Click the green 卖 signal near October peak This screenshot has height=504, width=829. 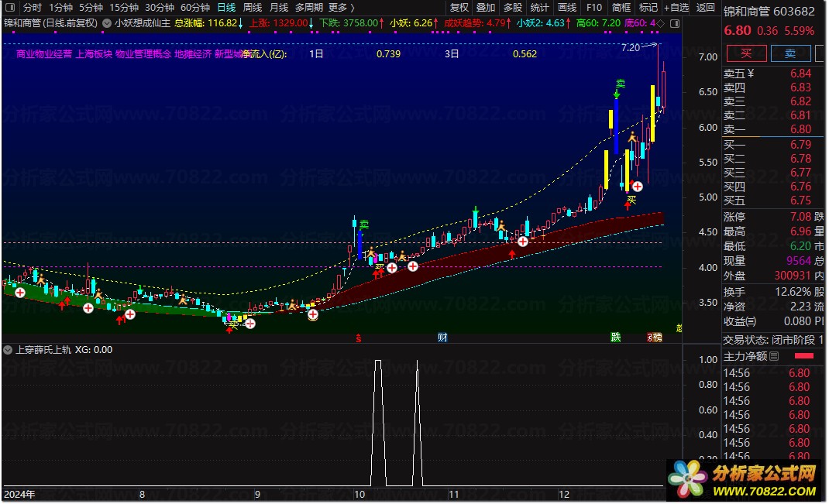(363, 225)
